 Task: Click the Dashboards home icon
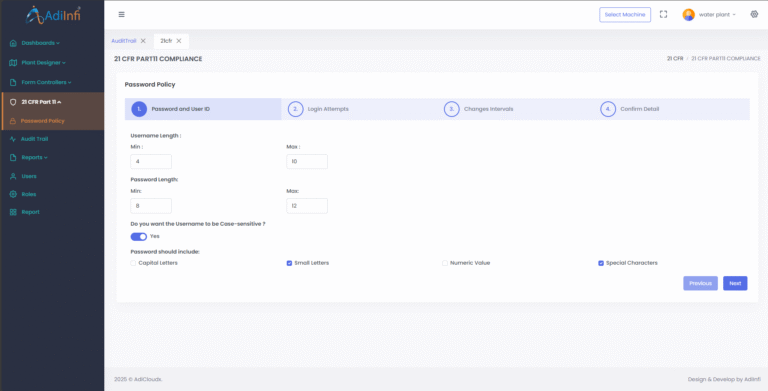pos(13,43)
